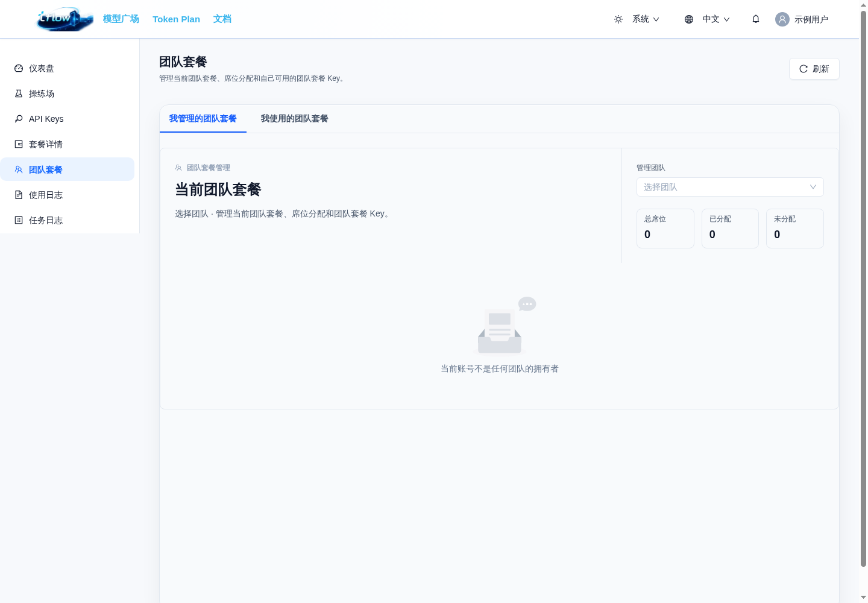Open the 模型广场 page

click(121, 19)
